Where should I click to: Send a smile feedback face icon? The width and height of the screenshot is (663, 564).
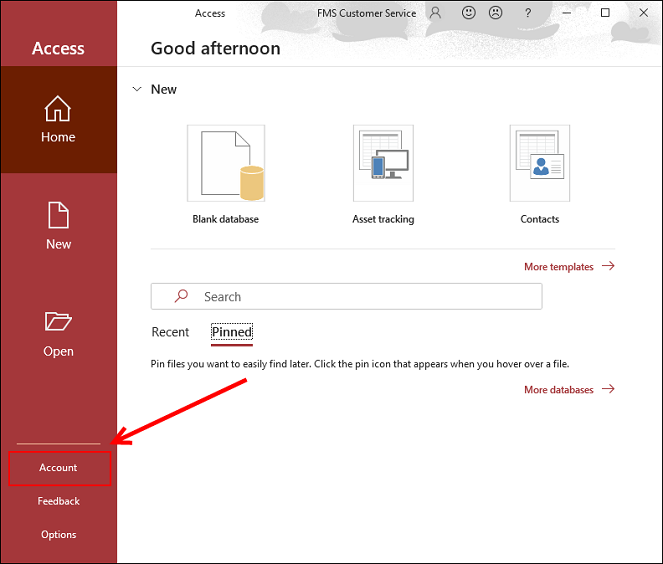tap(468, 13)
